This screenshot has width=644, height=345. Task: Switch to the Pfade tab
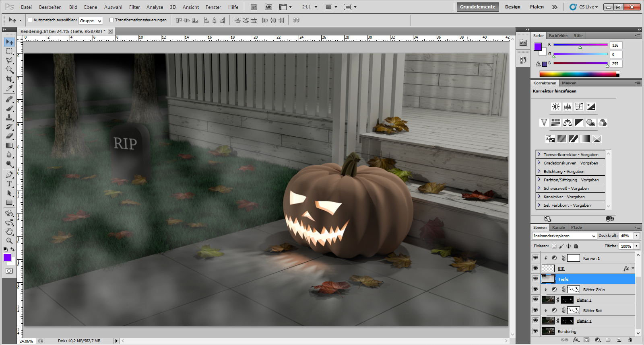(x=576, y=227)
